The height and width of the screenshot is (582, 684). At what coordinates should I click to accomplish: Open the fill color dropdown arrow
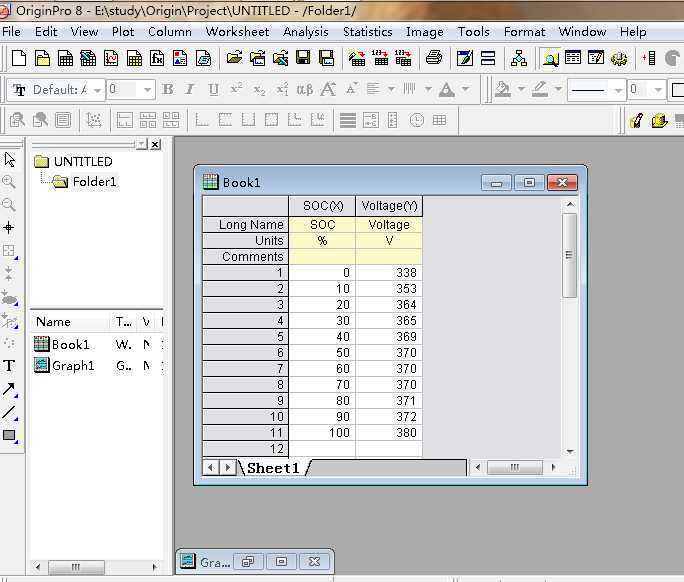(x=521, y=89)
